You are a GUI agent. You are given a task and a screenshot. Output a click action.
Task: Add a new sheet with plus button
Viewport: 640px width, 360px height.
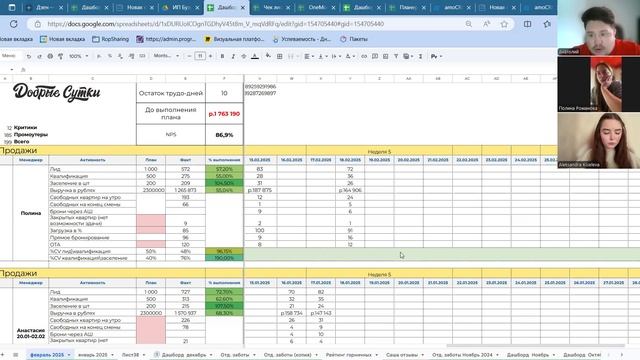[x=3, y=355]
